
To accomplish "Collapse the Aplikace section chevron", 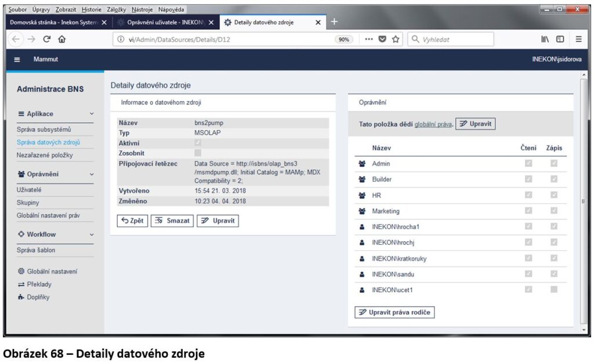I will (92, 114).
